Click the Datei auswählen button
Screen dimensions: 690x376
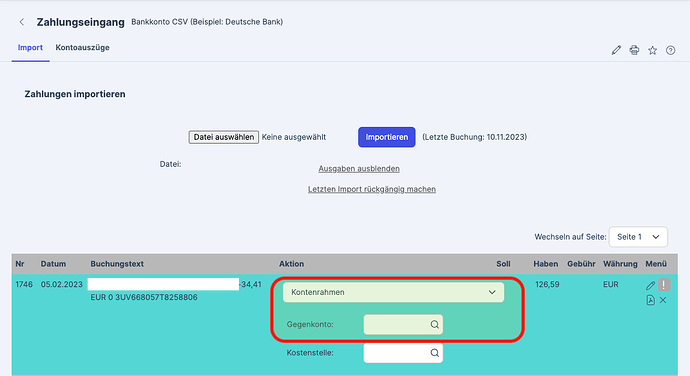pos(224,137)
